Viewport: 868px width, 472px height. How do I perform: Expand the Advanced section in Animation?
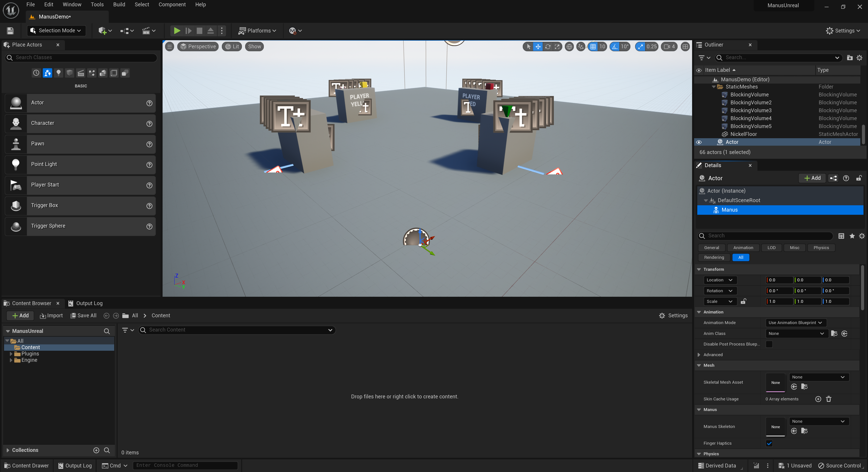699,355
